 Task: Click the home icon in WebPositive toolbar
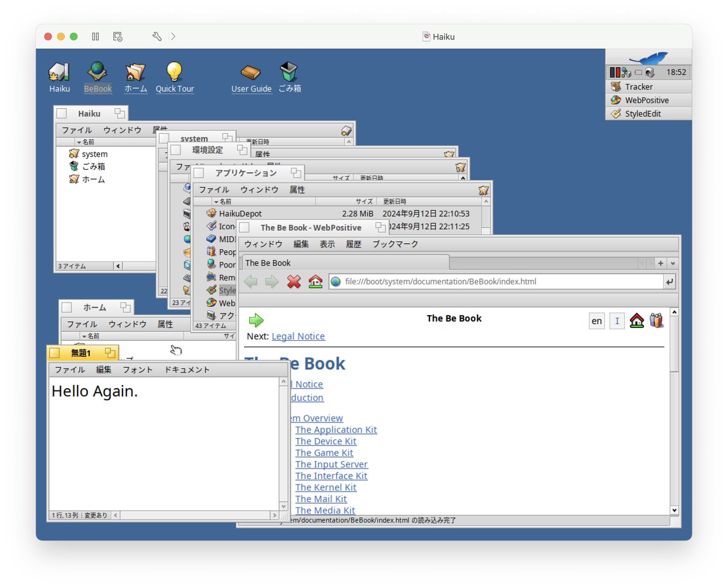(315, 281)
